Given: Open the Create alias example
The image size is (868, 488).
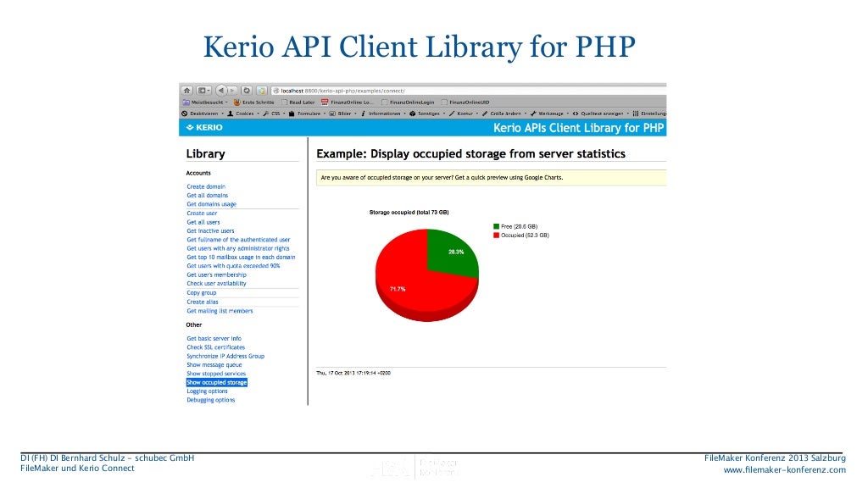Looking at the screenshot, I should point(203,302).
